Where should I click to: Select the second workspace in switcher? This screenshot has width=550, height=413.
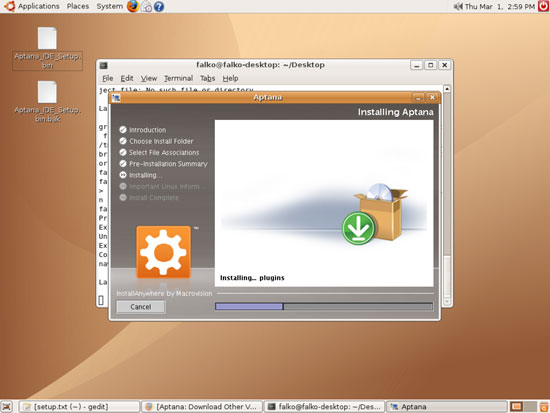(x=530, y=407)
